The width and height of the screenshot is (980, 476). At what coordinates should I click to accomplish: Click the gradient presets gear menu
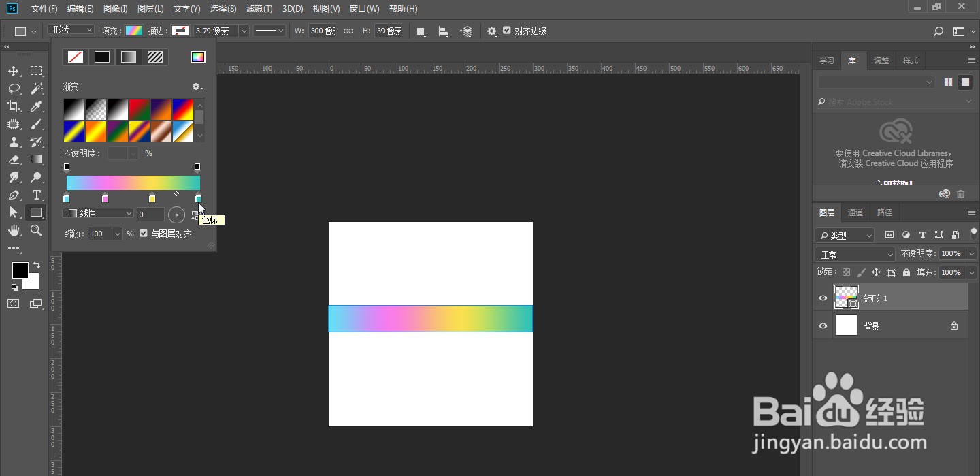click(x=197, y=86)
